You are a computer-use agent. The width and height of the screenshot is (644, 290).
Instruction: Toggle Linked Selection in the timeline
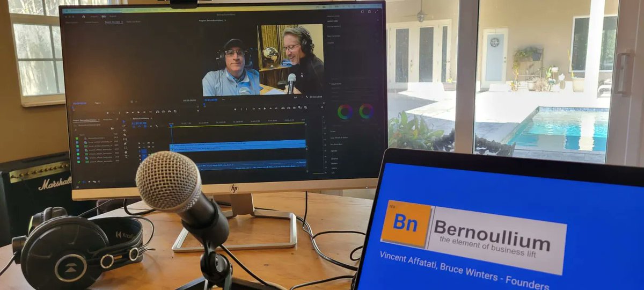tap(145, 126)
